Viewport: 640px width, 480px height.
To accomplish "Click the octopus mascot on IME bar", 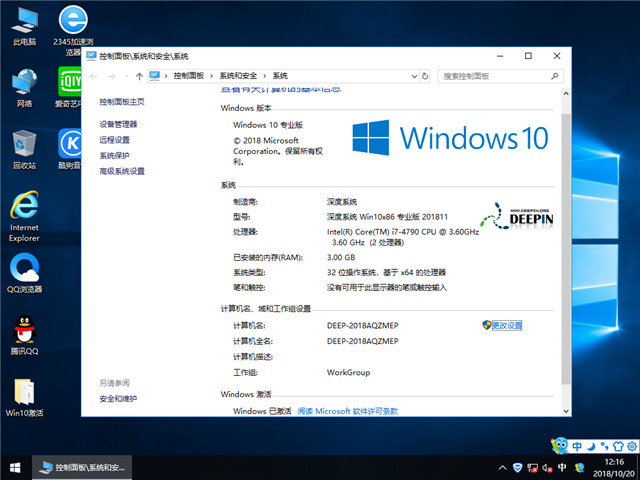I will (560, 445).
